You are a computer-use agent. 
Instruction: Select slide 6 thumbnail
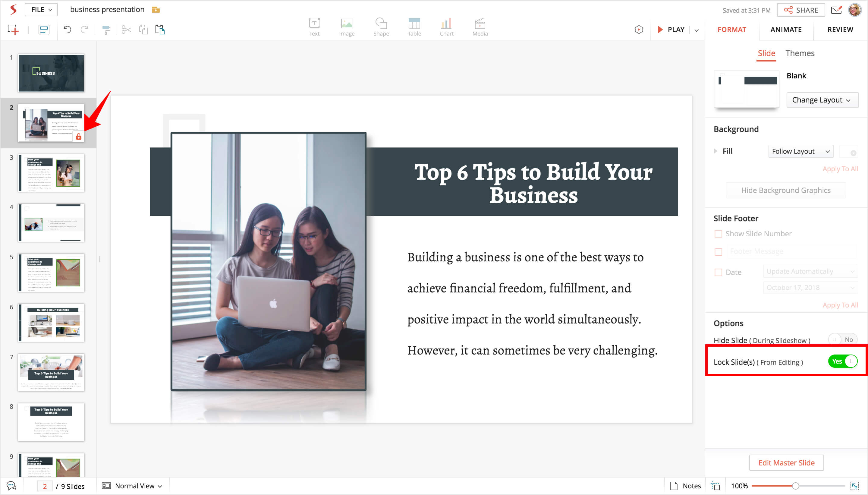[x=51, y=322]
